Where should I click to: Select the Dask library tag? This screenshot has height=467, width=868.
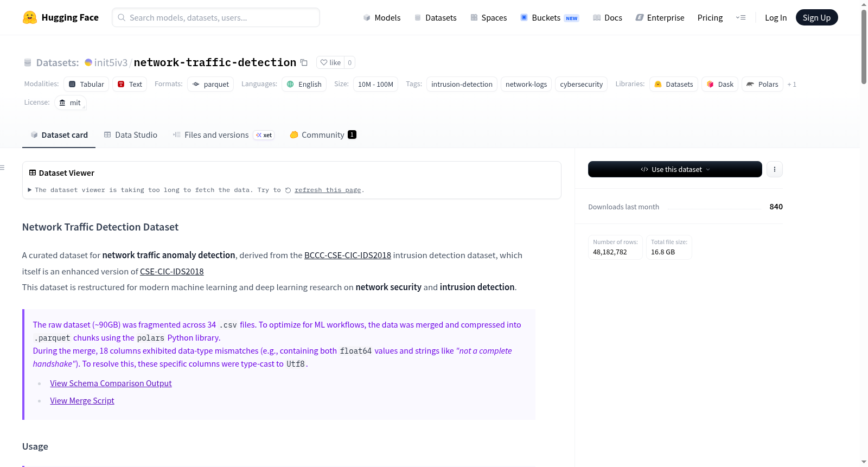(720, 84)
